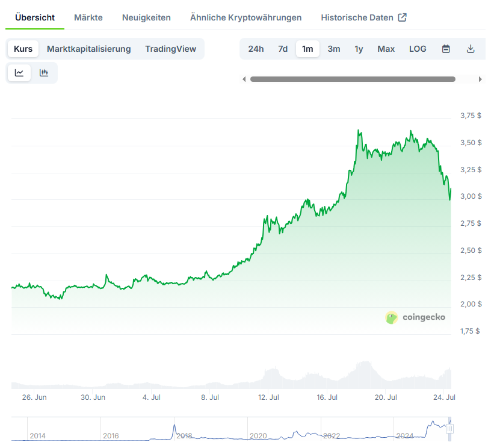491x448 pixels.
Task: Toggle logarithmic scale with LOG
Action: pyautogui.click(x=418, y=49)
